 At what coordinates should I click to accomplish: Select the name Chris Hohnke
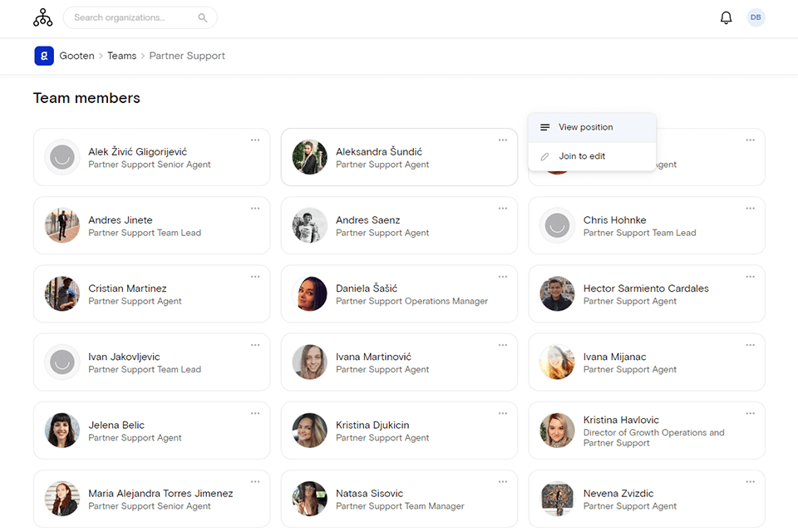coord(615,220)
